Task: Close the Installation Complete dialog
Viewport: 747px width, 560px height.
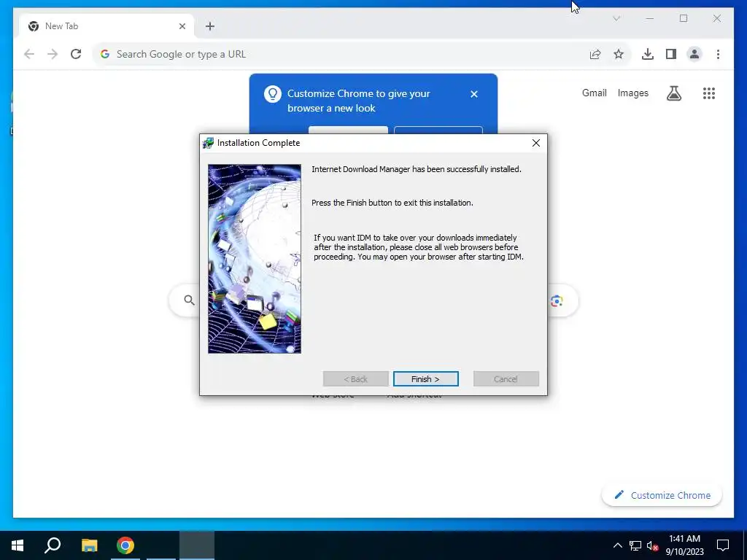Action: coord(536,143)
